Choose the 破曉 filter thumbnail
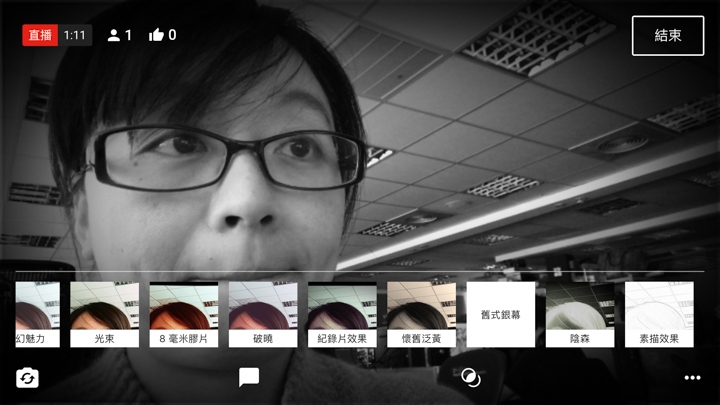The width and height of the screenshot is (720, 405). pos(263,315)
